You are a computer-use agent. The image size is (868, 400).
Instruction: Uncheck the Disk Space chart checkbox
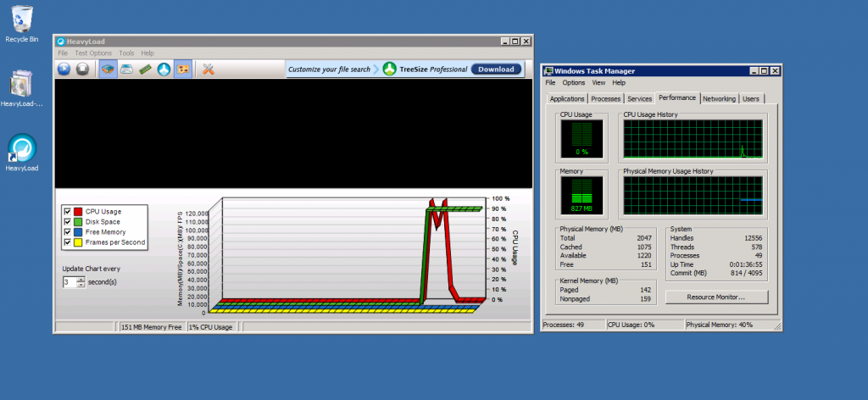point(68,222)
